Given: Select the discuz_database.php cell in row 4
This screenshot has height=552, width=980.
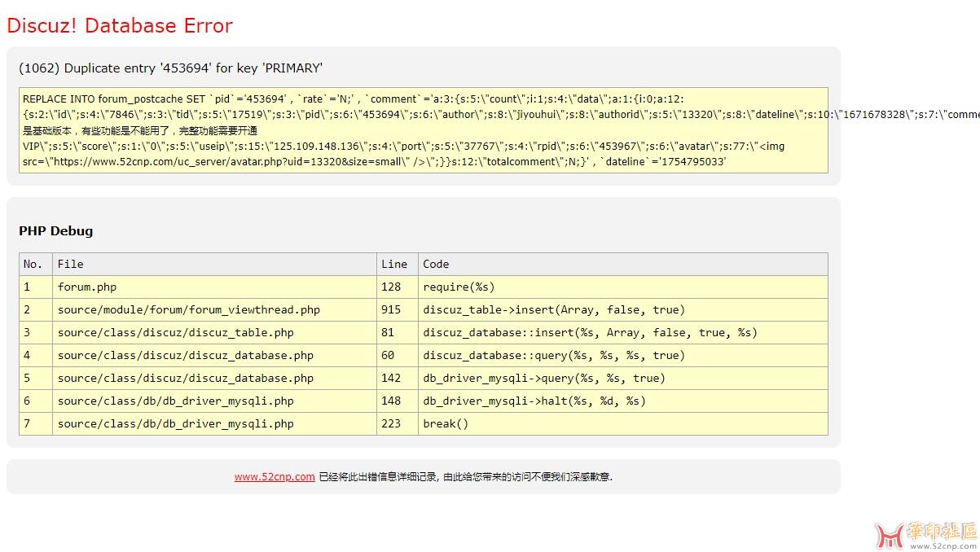Looking at the screenshot, I should coord(214,355).
